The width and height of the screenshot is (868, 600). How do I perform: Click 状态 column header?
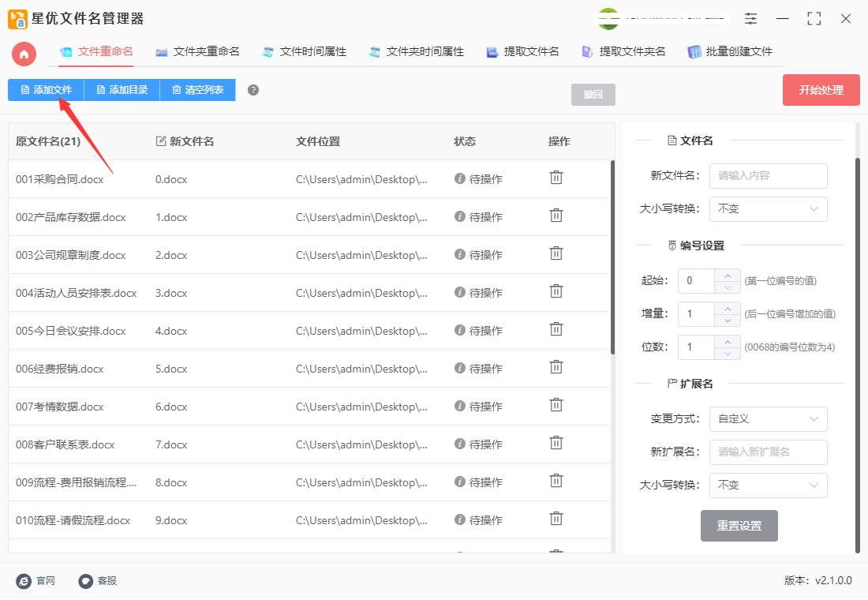(465, 141)
